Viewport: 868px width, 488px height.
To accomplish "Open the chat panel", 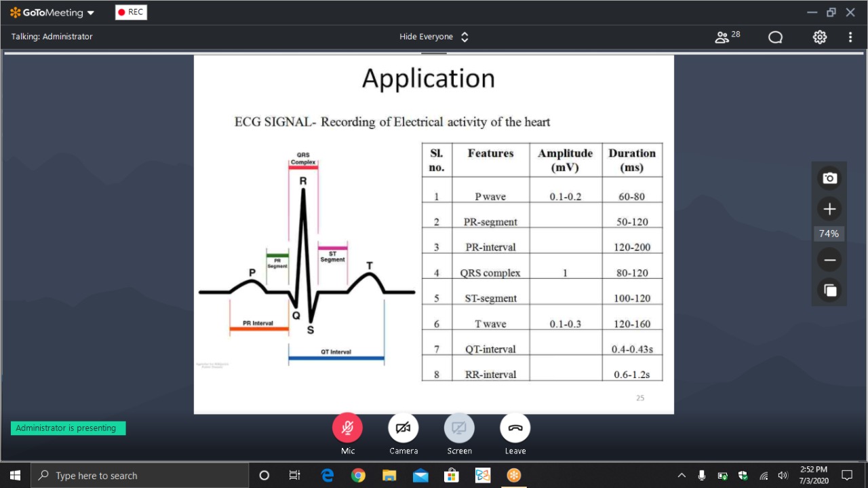I will (x=775, y=37).
